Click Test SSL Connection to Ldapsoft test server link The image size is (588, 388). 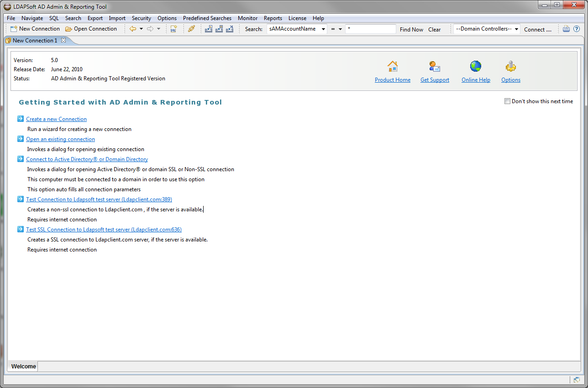pyautogui.click(x=104, y=230)
